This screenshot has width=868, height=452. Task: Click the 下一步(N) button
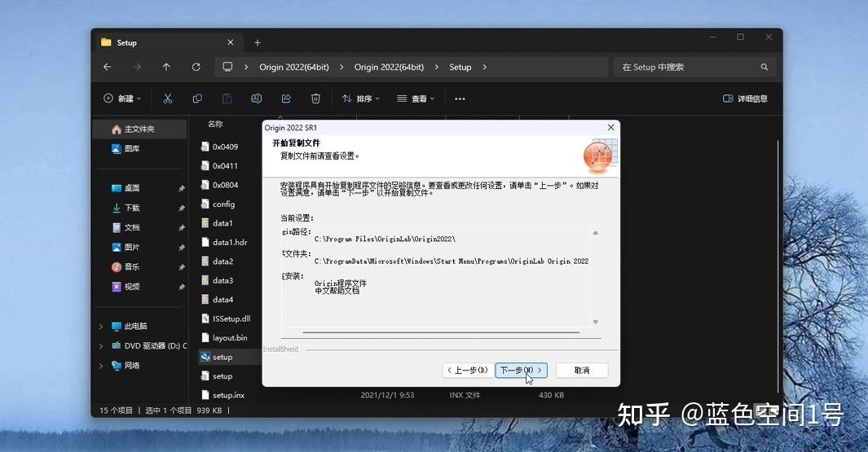(x=521, y=370)
